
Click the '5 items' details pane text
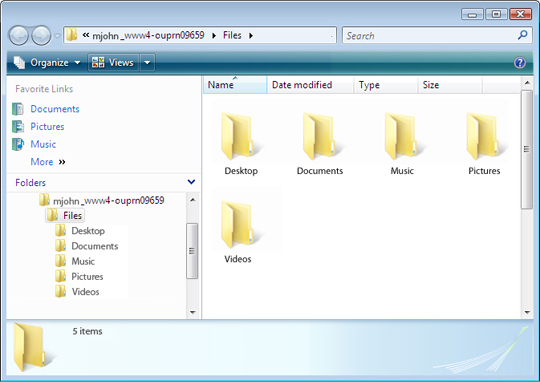point(87,331)
